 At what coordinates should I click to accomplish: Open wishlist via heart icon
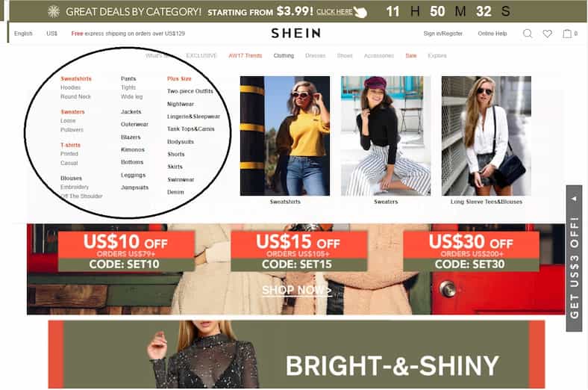548,34
